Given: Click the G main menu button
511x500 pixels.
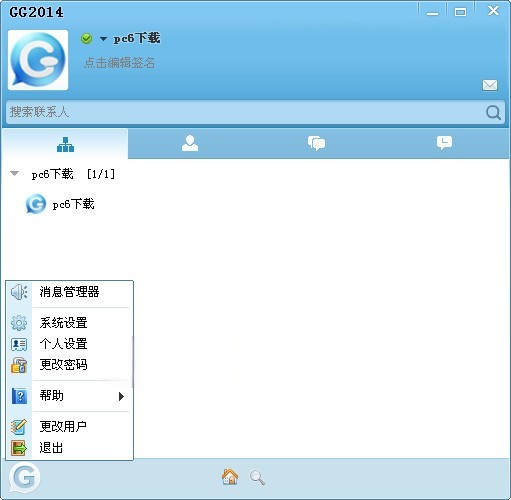Looking at the screenshot, I should click(x=24, y=477).
